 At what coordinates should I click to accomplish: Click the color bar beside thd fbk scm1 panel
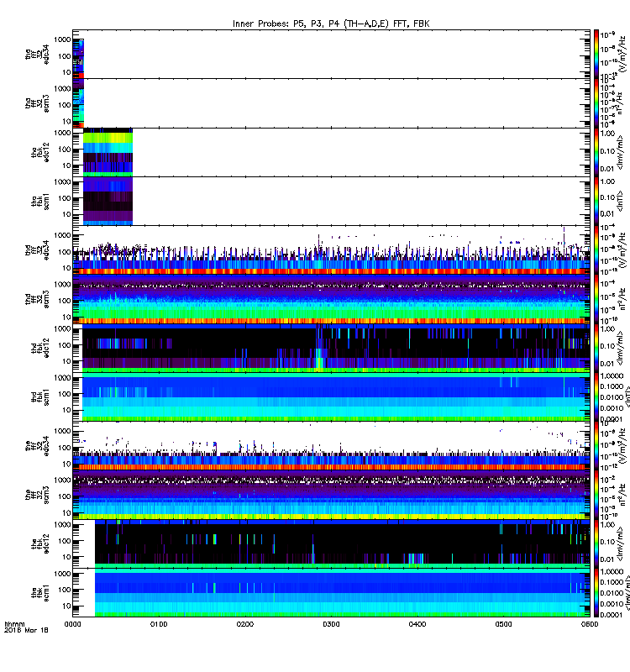coord(596,396)
